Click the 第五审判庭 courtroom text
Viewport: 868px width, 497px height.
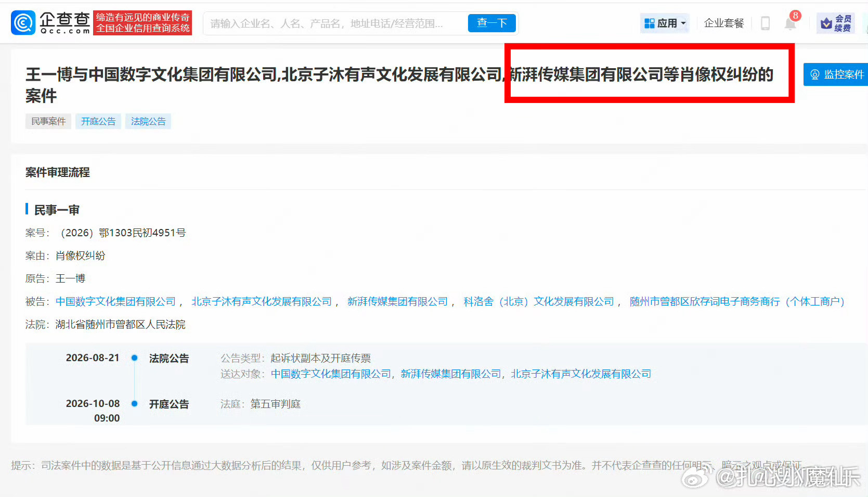pyautogui.click(x=276, y=404)
